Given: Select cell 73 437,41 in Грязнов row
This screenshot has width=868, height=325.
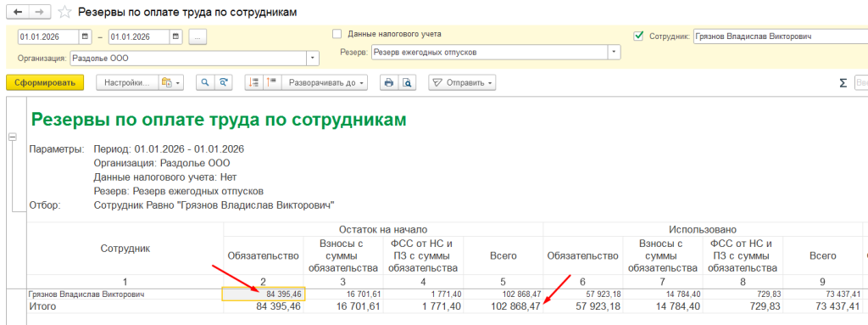Looking at the screenshot, I should click(x=822, y=294).
